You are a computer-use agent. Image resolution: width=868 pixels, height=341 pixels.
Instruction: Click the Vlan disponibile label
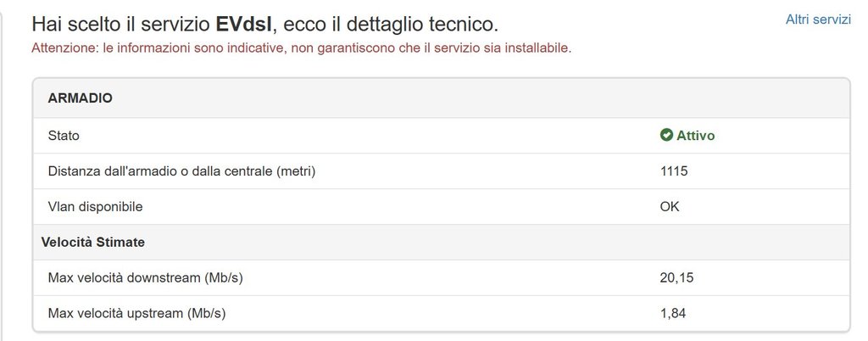[x=95, y=206]
